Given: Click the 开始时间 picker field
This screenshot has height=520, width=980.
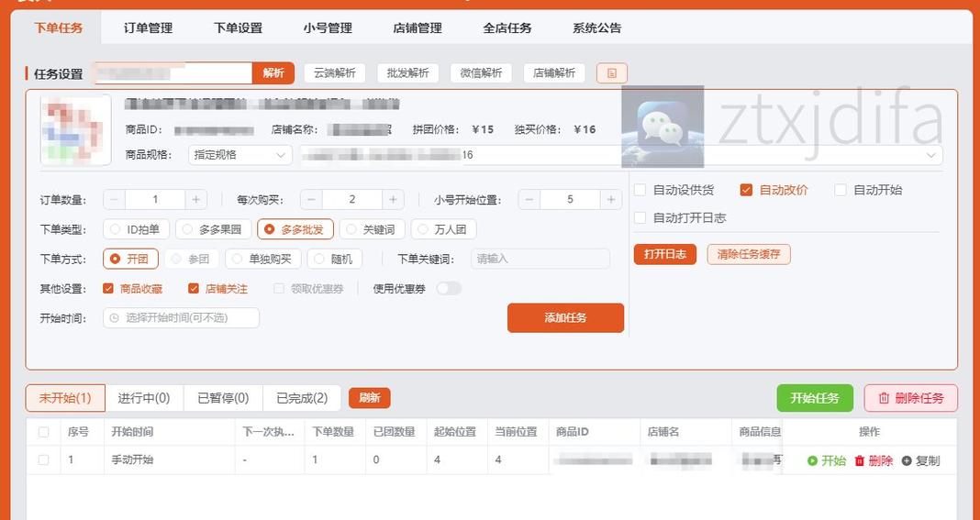Looking at the screenshot, I should (182, 317).
